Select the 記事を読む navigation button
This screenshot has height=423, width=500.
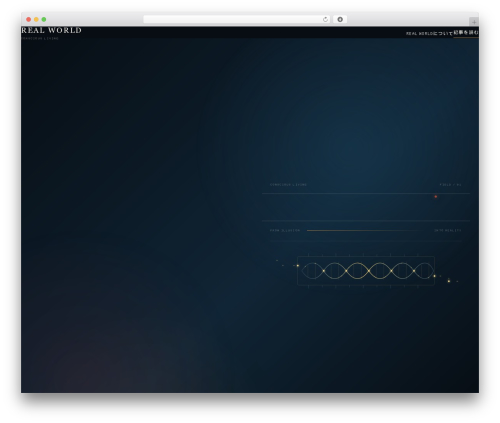pos(466,32)
